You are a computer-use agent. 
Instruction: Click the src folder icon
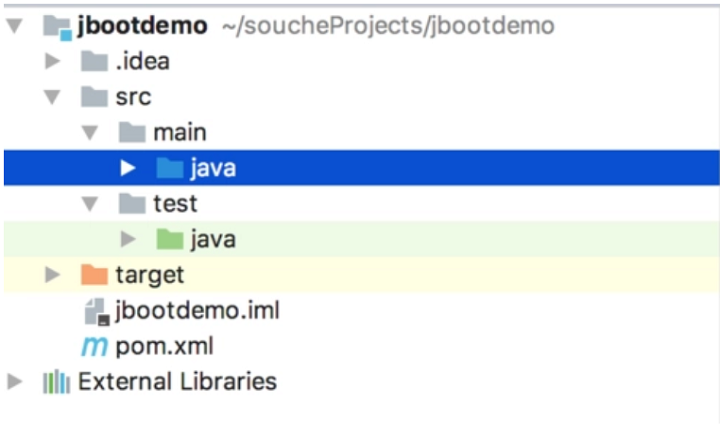click(94, 97)
